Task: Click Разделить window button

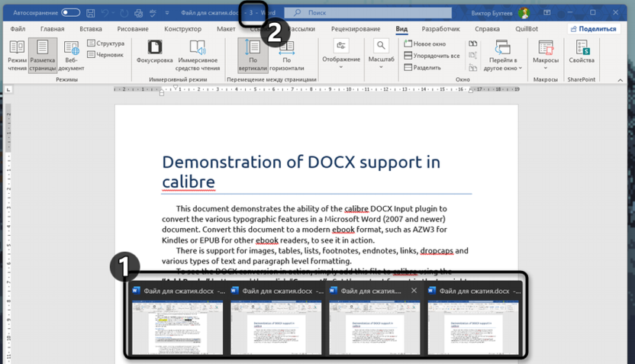Action: pyautogui.click(x=422, y=68)
